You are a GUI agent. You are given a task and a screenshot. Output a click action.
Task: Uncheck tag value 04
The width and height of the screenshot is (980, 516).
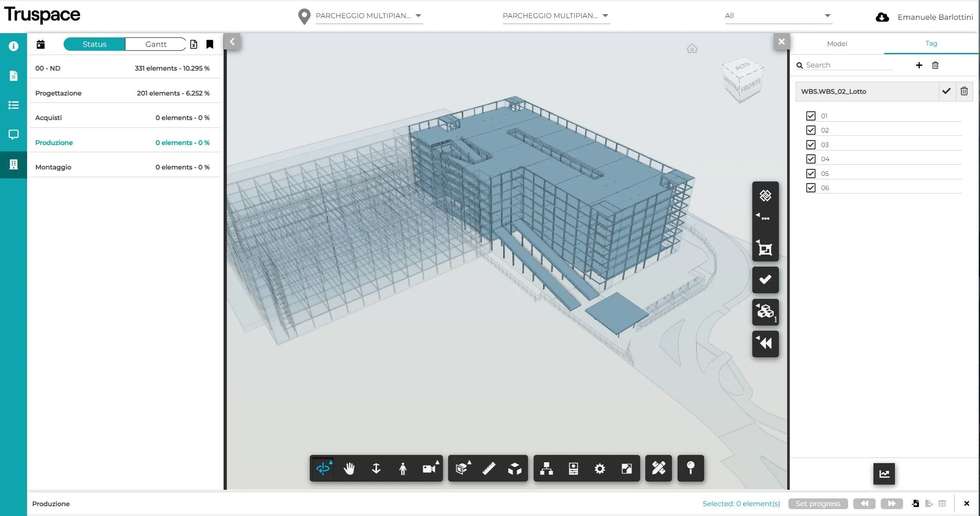point(811,159)
